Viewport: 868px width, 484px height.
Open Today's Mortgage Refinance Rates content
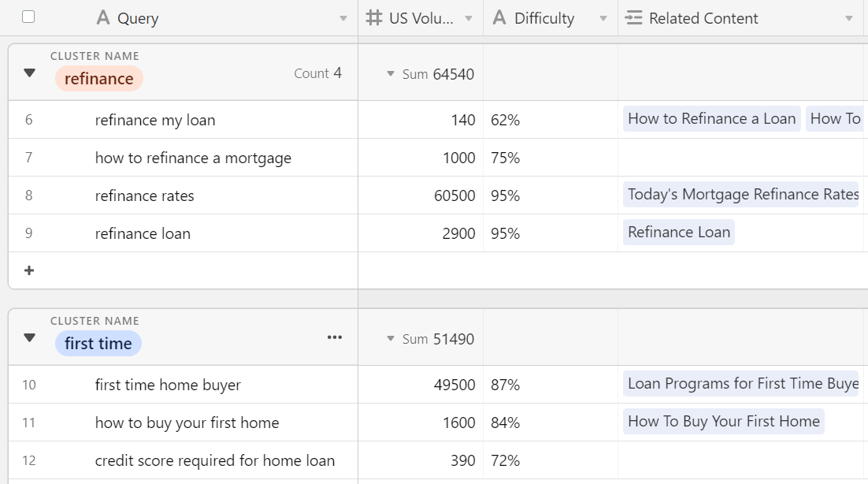point(741,194)
